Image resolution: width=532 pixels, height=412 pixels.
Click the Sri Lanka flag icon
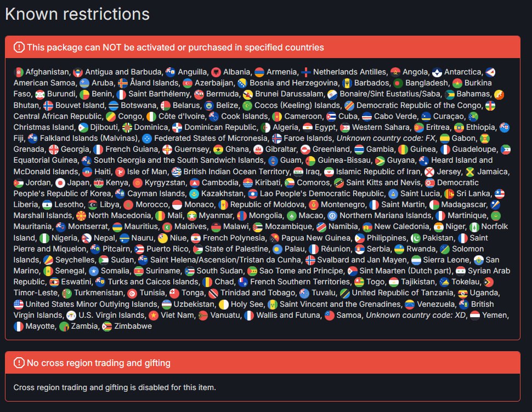[449, 193]
